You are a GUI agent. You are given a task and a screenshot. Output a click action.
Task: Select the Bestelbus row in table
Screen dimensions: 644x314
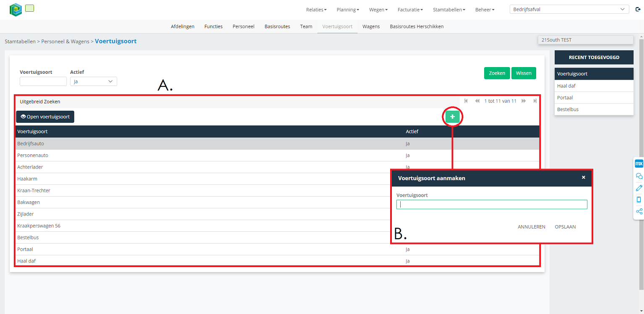click(x=203, y=237)
